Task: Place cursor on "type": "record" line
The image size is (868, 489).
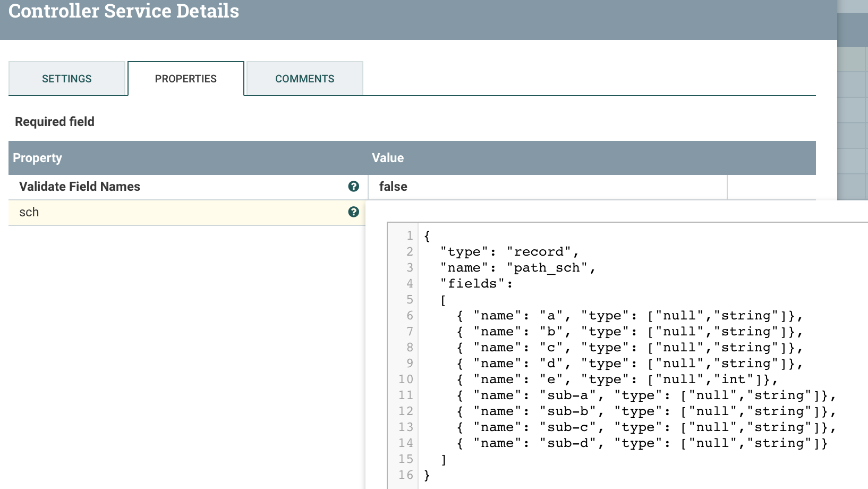Action: point(509,252)
